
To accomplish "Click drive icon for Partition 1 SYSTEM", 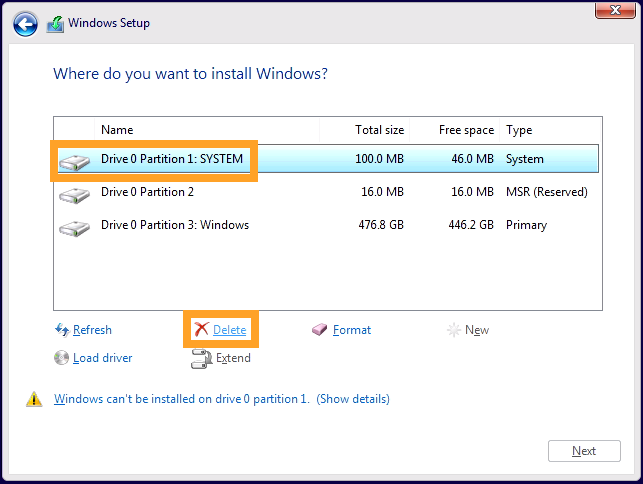I will [74, 160].
